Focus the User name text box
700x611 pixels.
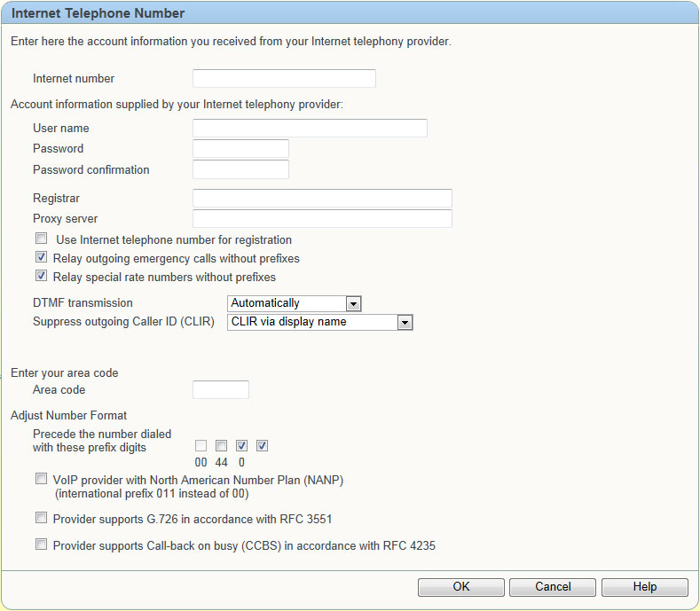point(310,128)
